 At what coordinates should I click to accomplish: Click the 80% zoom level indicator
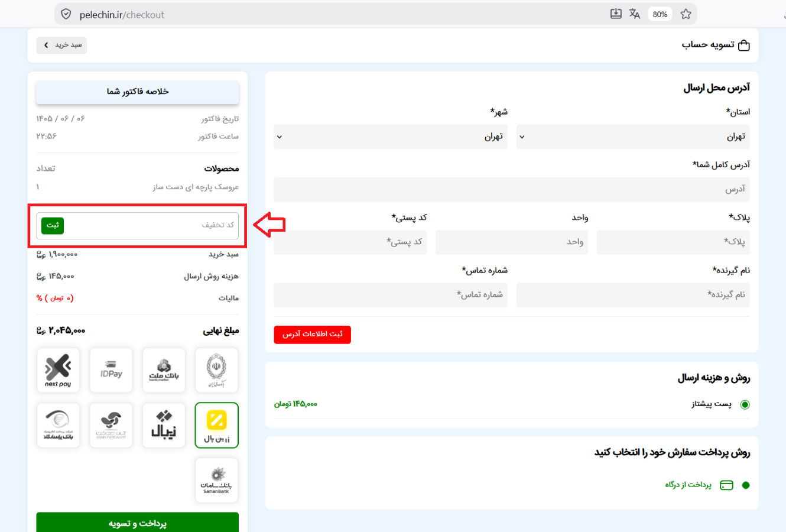[x=660, y=14]
